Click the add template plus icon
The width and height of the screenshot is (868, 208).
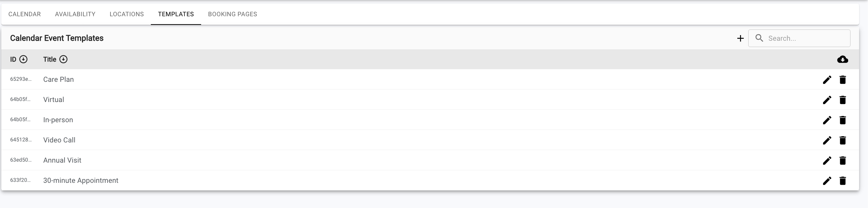coord(740,38)
